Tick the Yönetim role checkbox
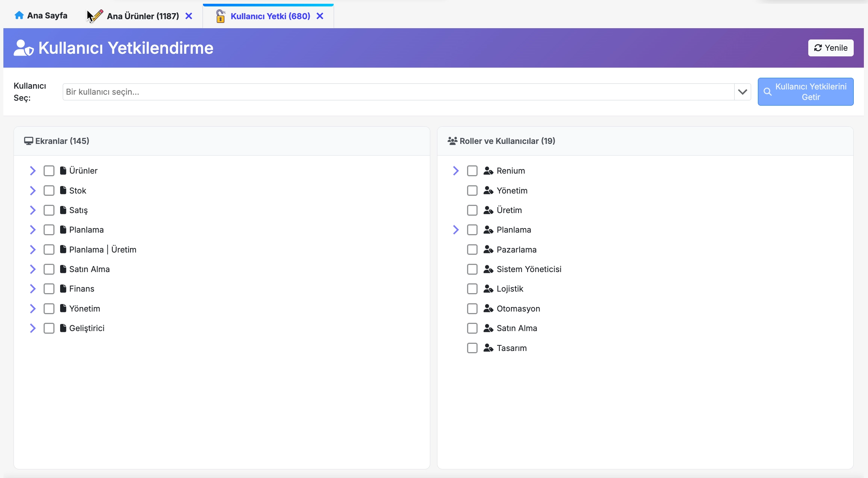Screen dimensions: 868x478 (x=472, y=191)
